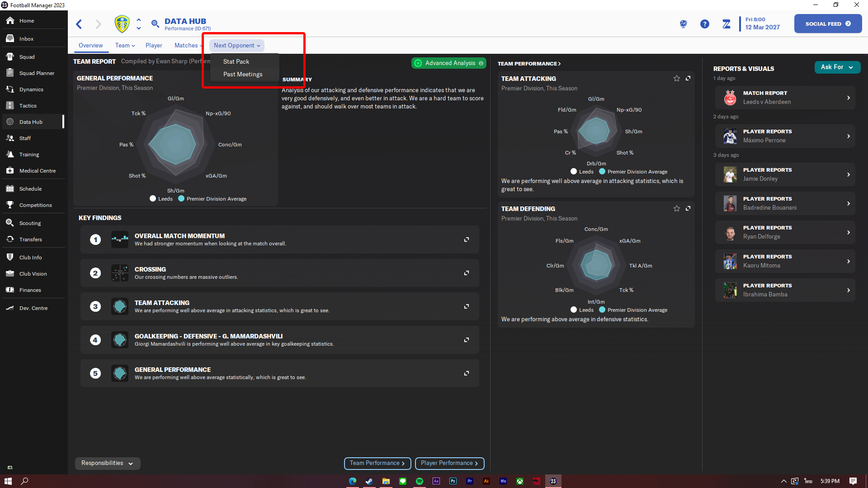
Task: Open Kaoru Mitoma player report
Action: 785,261
